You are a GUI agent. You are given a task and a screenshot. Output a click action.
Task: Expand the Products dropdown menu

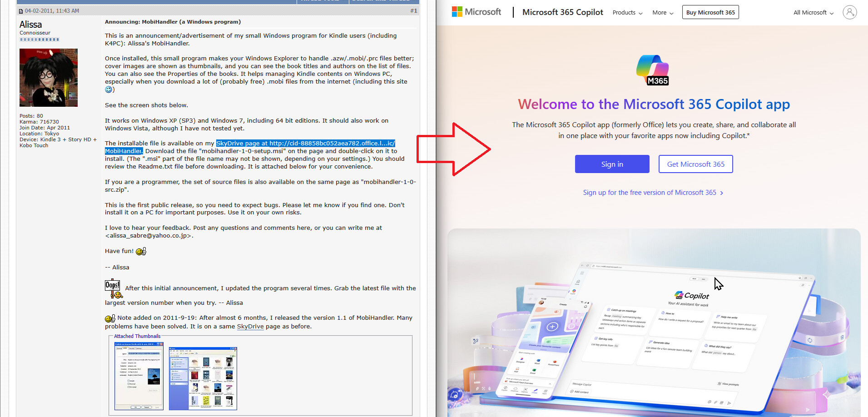627,13
